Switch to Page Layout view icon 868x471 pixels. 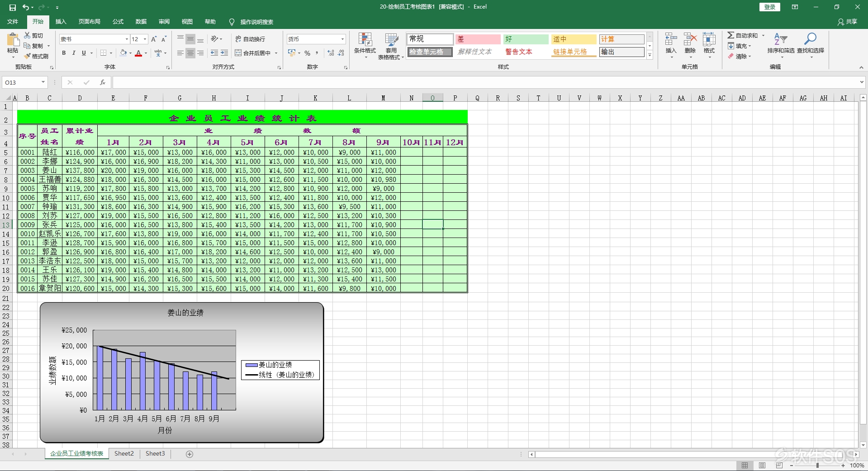[x=762, y=465]
